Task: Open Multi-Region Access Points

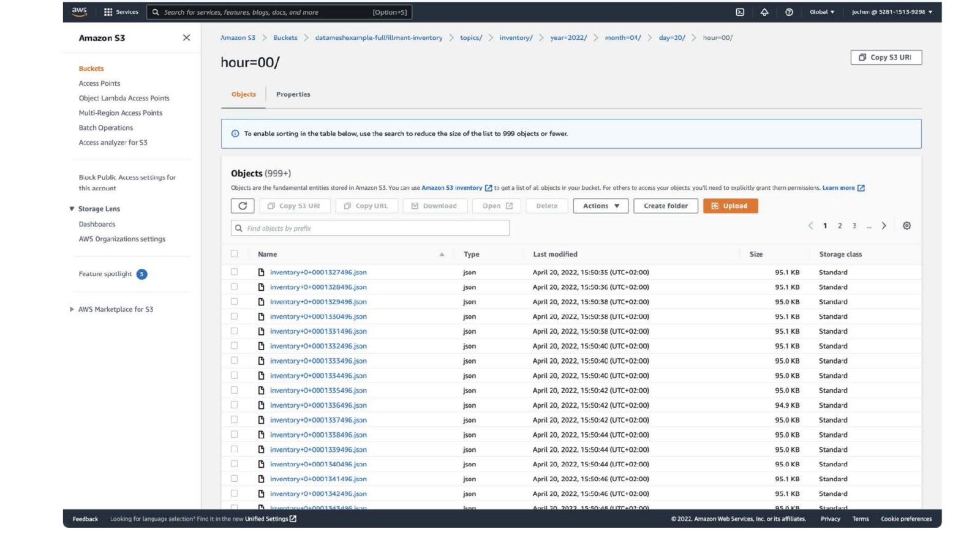Action: click(121, 113)
